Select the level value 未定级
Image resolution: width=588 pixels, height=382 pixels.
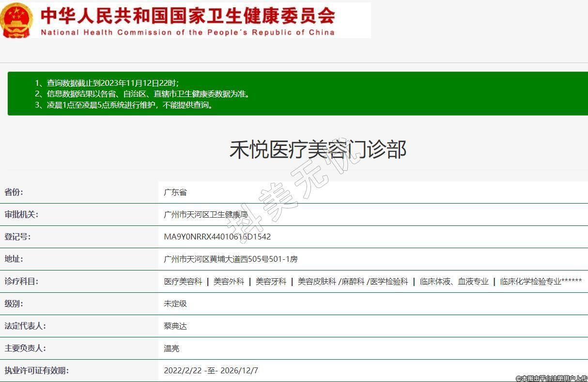pyautogui.click(x=175, y=304)
